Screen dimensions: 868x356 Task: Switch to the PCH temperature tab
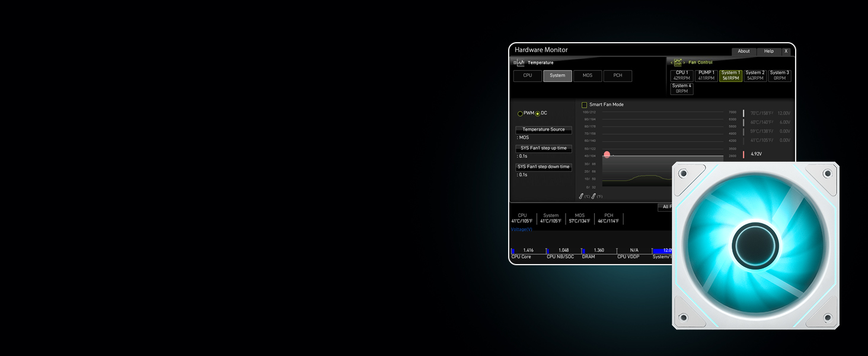(618, 76)
